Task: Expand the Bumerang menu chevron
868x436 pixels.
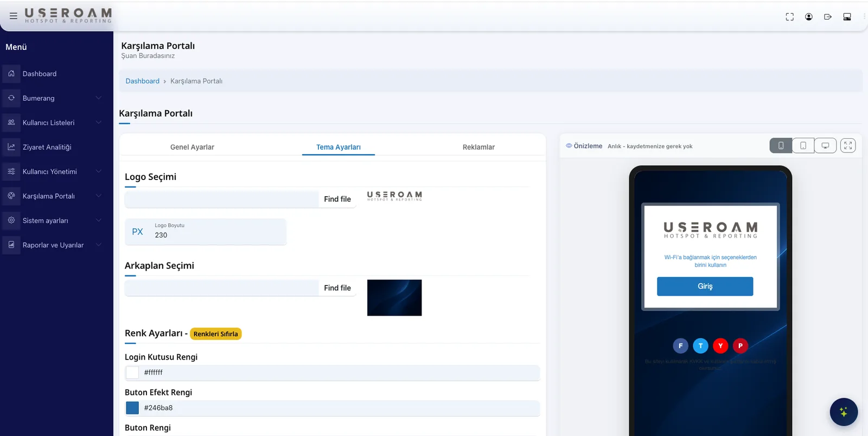Action: (99, 98)
